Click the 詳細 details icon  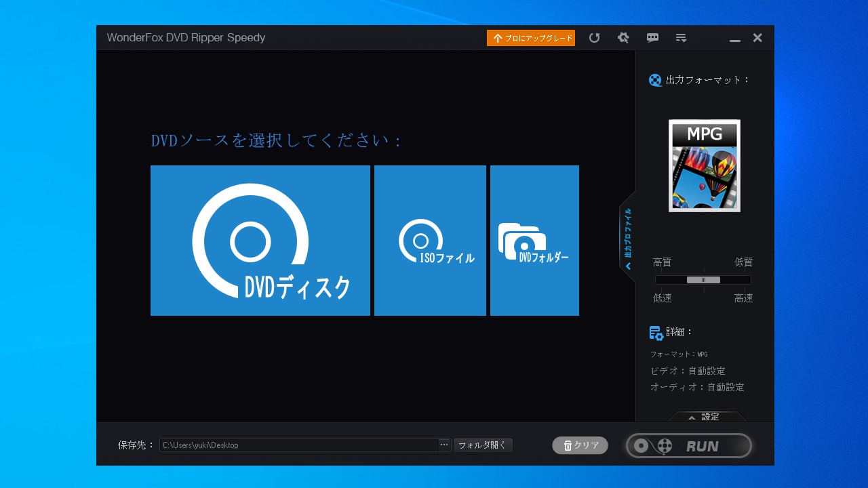pos(656,333)
